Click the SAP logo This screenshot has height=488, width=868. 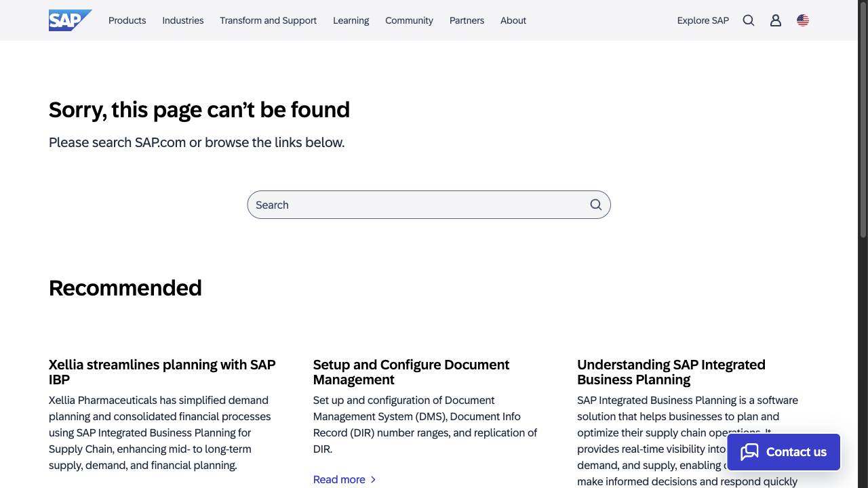(x=70, y=20)
